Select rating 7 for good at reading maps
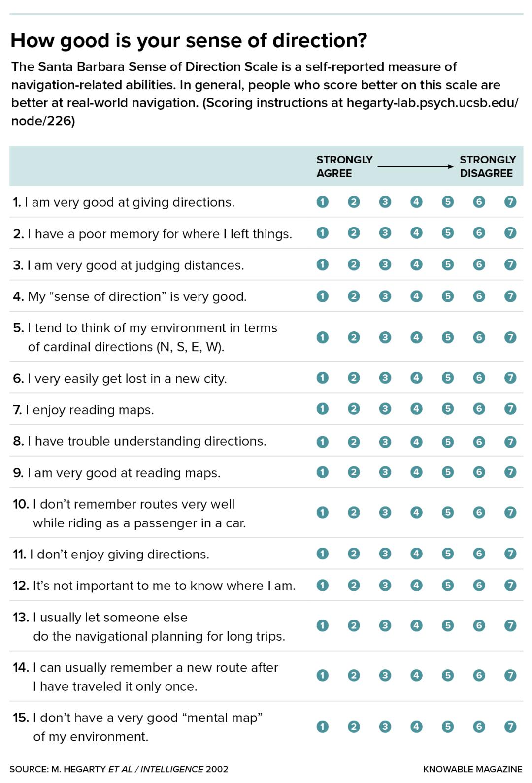This screenshot has height=783, width=532. click(510, 472)
